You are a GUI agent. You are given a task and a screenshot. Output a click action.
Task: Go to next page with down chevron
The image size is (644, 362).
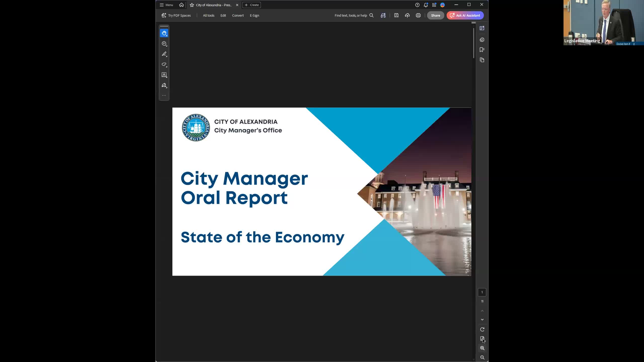coord(482,320)
